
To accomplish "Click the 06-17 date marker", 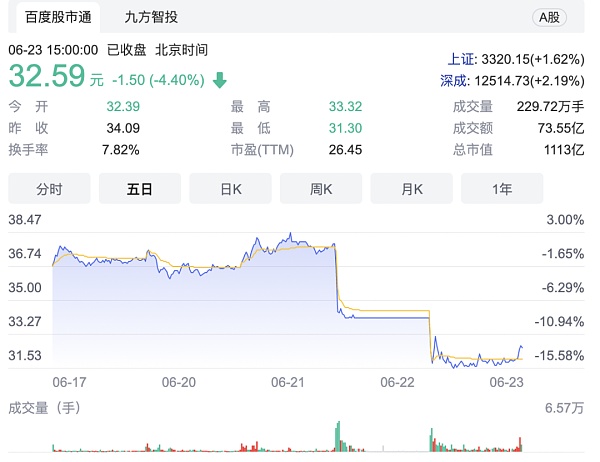I will 68,382.
